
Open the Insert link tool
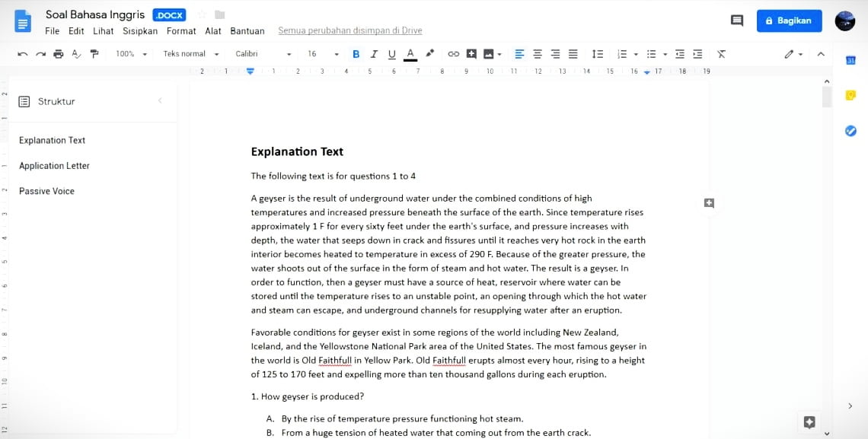click(x=455, y=54)
